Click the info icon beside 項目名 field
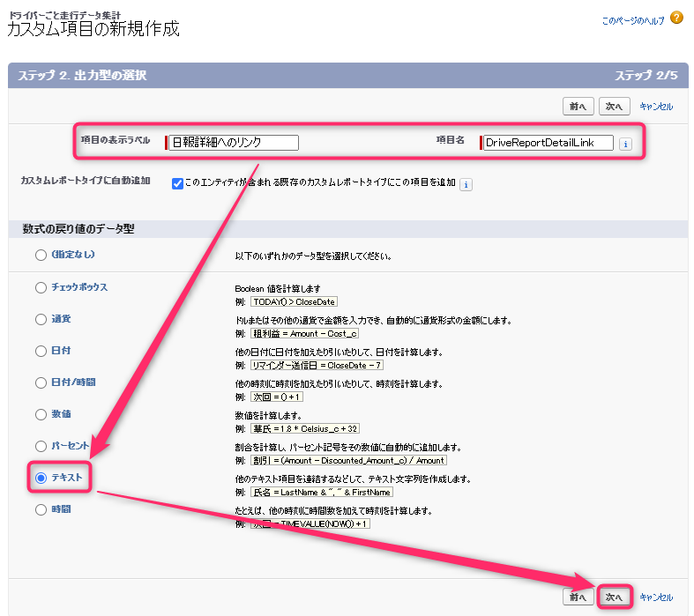 point(625,144)
